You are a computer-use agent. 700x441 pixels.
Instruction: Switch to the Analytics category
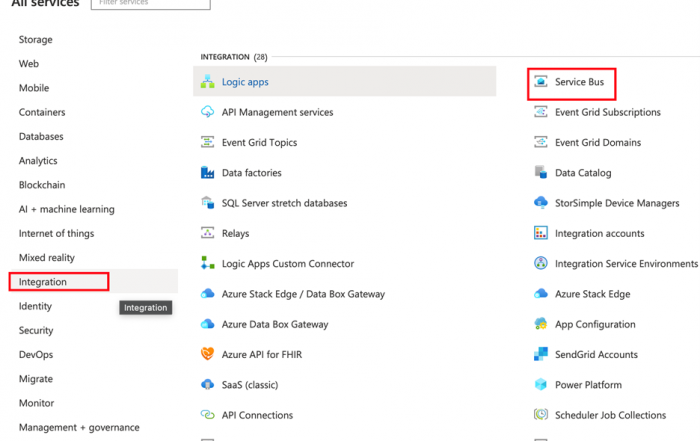pyautogui.click(x=38, y=161)
